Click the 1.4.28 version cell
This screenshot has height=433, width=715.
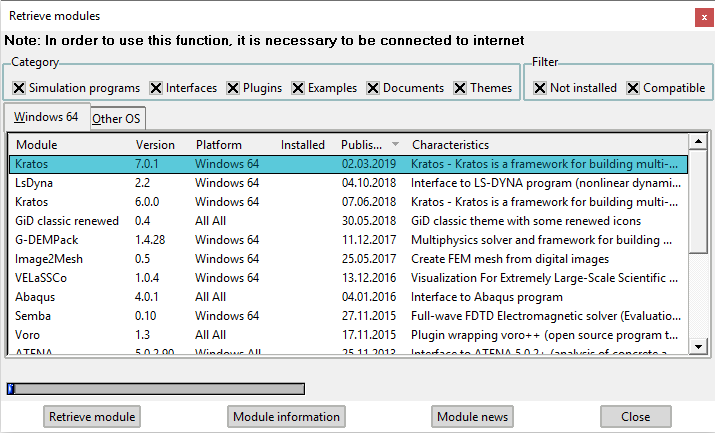tap(150, 240)
